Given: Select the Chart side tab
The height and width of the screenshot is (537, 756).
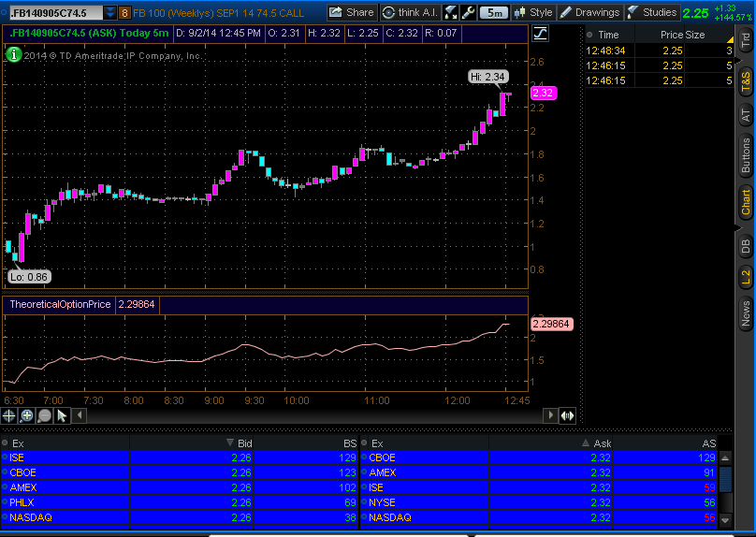Looking at the screenshot, I should 746,202.
